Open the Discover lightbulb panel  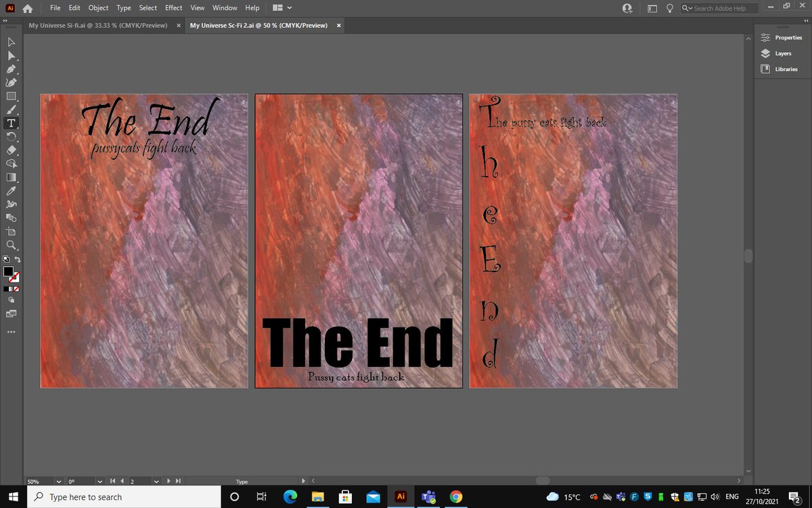(x=670, y=8)
